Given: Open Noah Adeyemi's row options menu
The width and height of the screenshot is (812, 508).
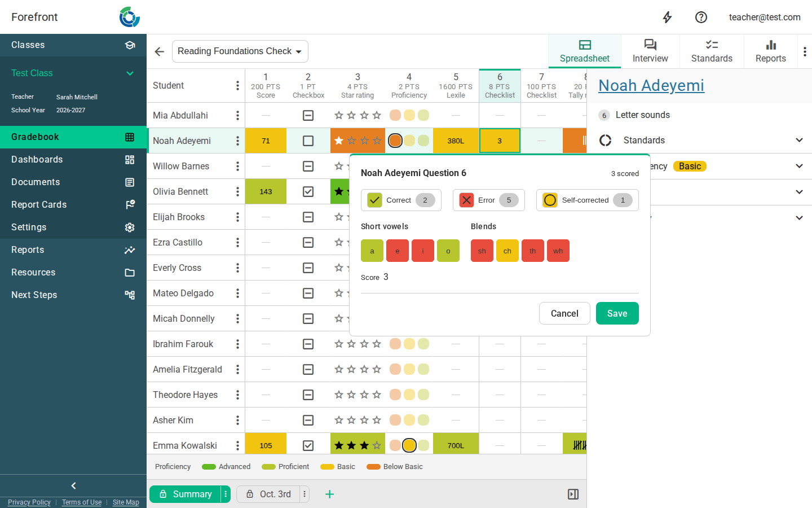Looking at the screenshot, I should 237,141.
